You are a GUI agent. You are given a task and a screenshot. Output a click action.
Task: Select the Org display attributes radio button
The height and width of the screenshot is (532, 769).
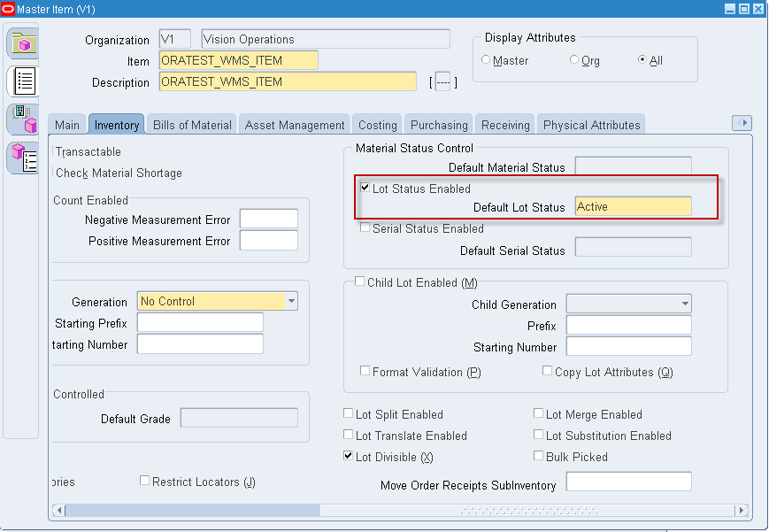[x=574, y=60]
